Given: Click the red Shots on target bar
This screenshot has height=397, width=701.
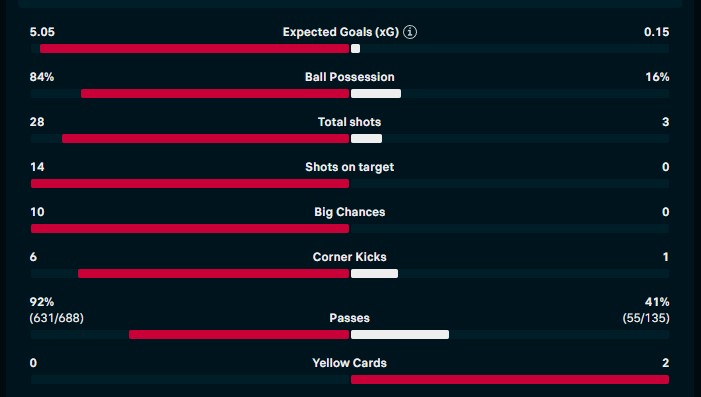Looking at the screenshot, I should [x=190, y=184].
